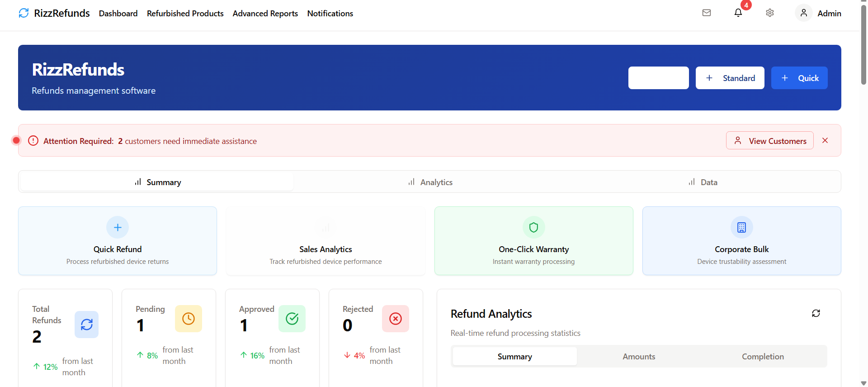Click the blank white header button
Screen dimensions: 868x387
click(659, 78)
